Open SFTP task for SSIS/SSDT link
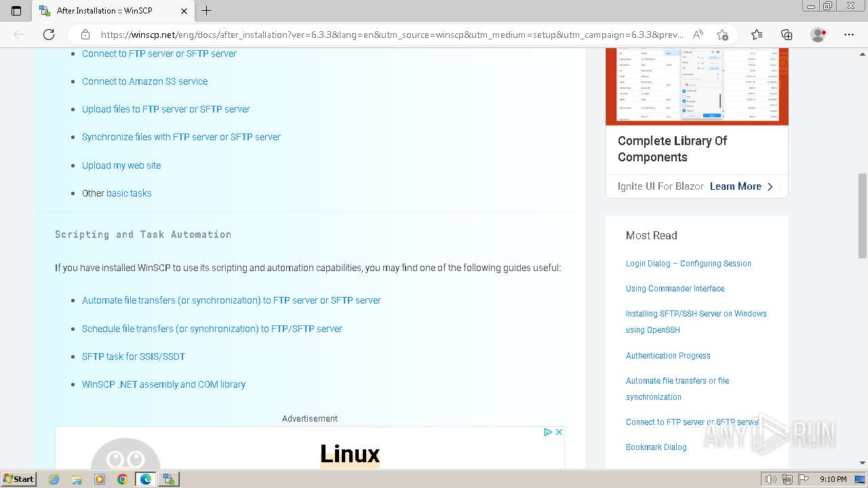 pyautogui.click(x=134, y=357)
